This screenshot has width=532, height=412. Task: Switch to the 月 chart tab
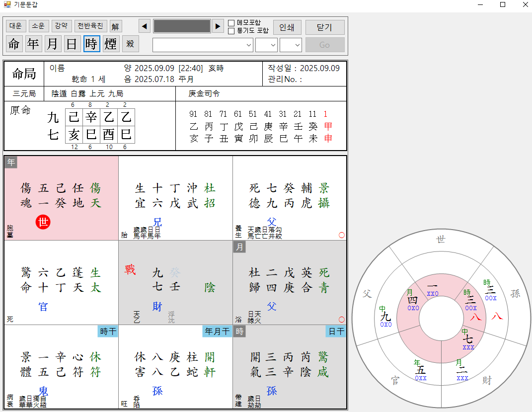(53, 44)
